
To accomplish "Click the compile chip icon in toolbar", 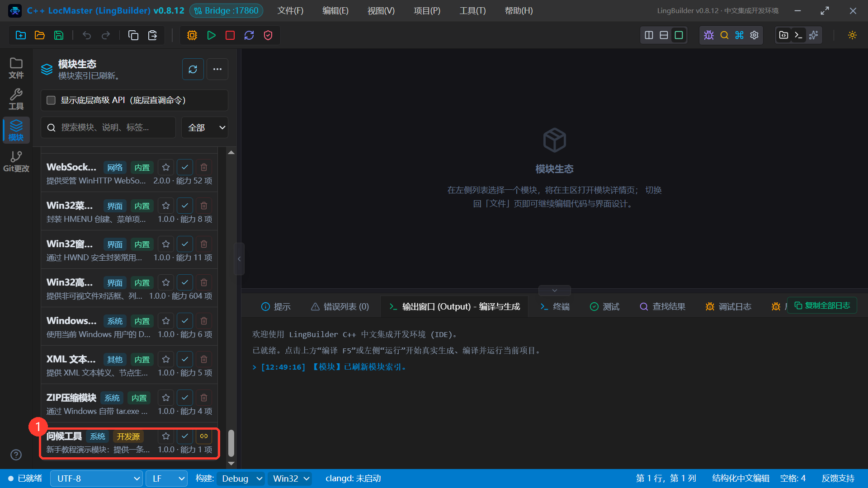I will click(x=192, y=35).
